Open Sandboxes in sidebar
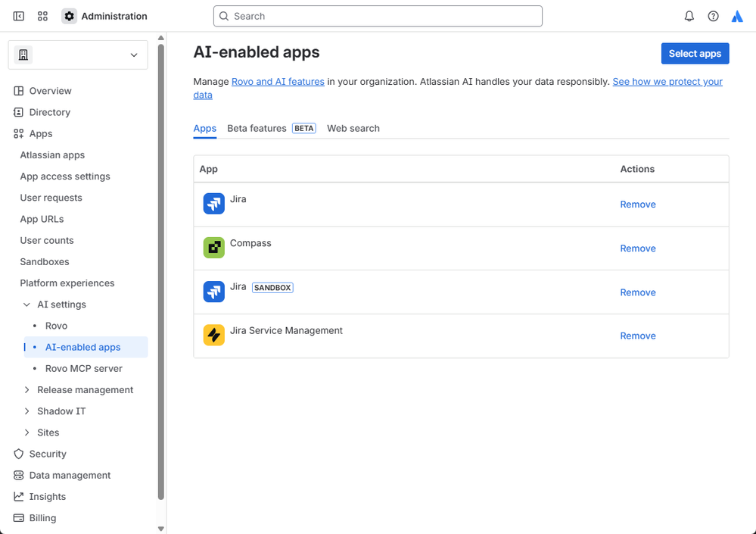 tap(45, 261)
